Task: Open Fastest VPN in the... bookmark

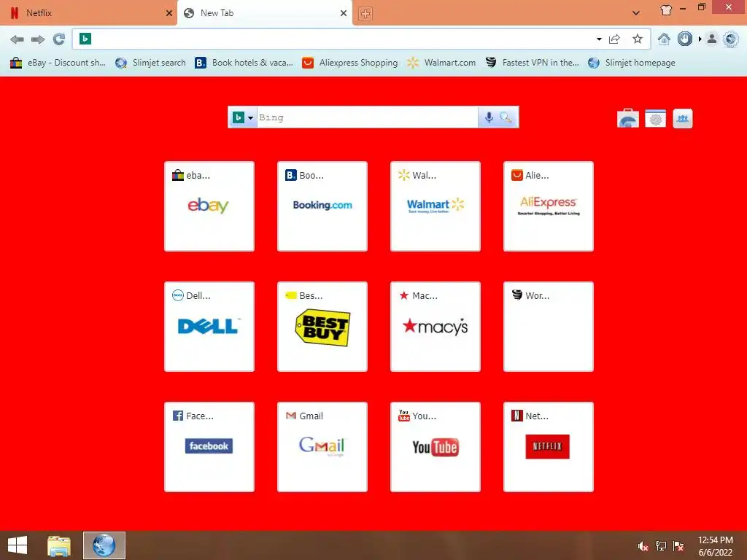Action: (532, 63)
